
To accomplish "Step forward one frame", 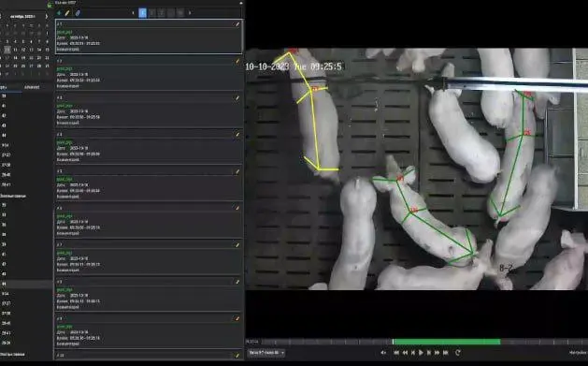I will pyautogui.click(x=429, y=353).
